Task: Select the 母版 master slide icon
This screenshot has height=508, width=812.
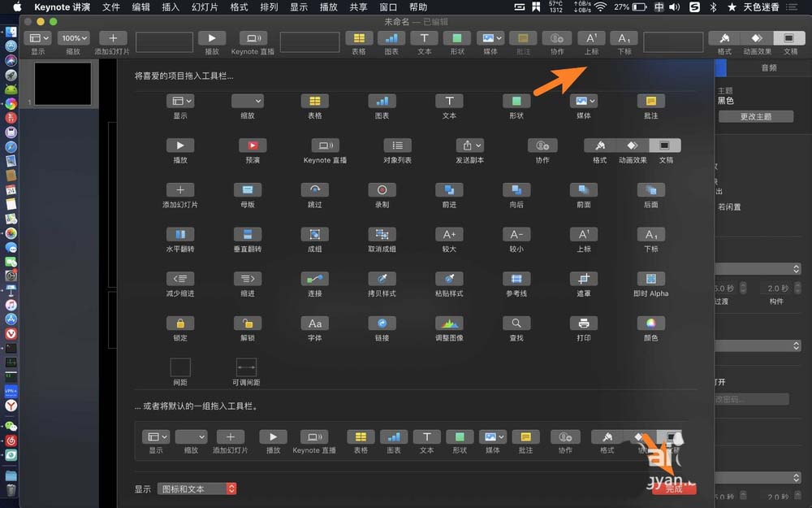Action: (x=248, y=190)
